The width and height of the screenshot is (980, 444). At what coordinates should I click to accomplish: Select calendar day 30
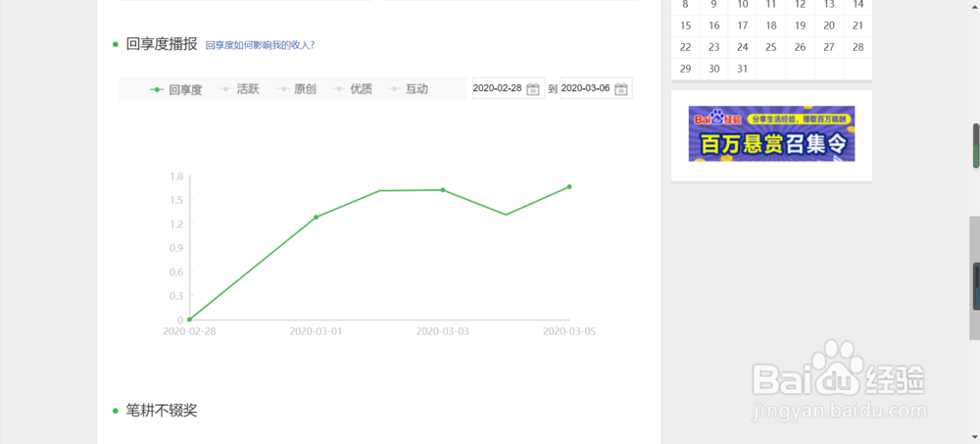(x=713, y=69)
